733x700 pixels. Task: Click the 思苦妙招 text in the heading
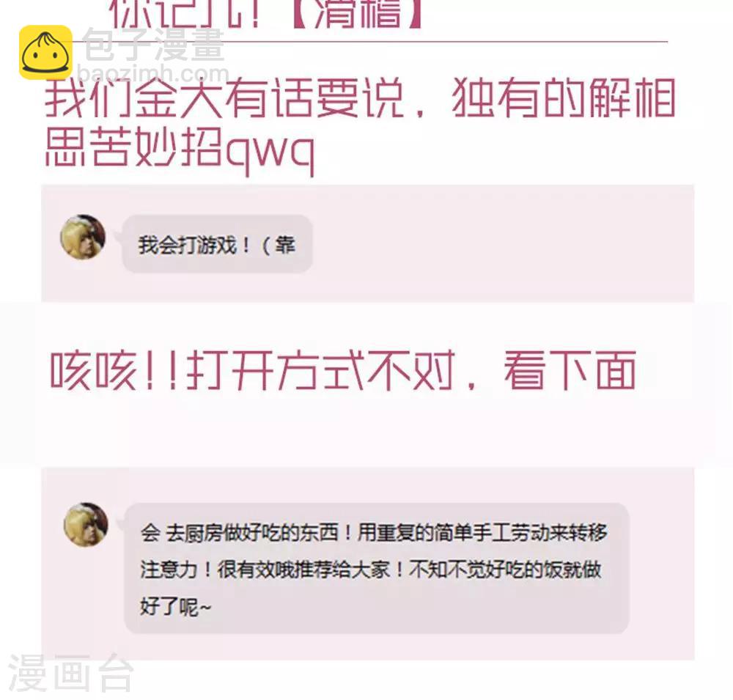[x=133, y=147]
